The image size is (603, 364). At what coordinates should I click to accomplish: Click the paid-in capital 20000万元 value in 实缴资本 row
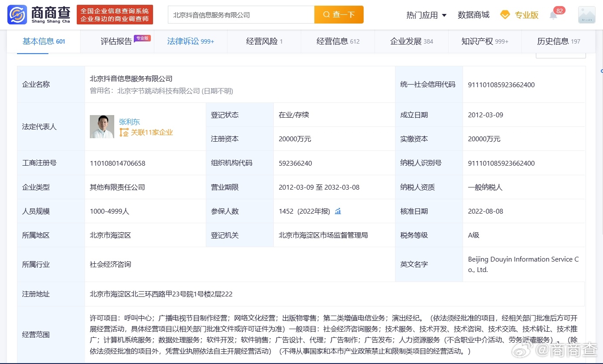click(x=484, y=139)
